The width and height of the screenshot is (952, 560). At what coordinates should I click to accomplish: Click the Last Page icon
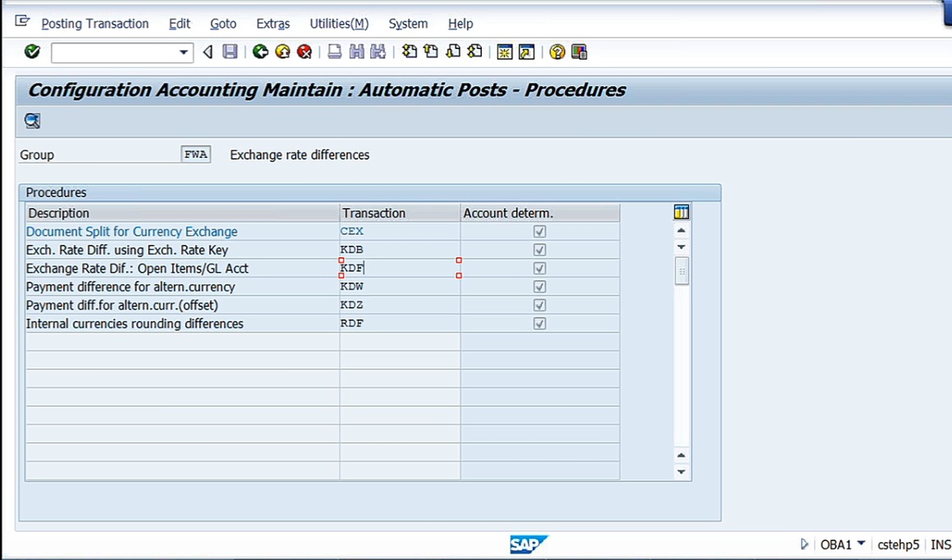475,52
